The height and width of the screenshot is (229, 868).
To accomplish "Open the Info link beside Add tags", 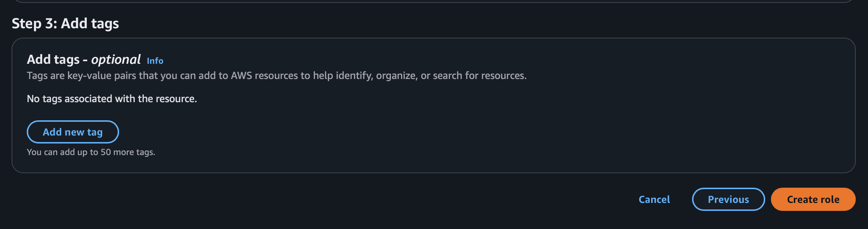I will coord(155,61).
